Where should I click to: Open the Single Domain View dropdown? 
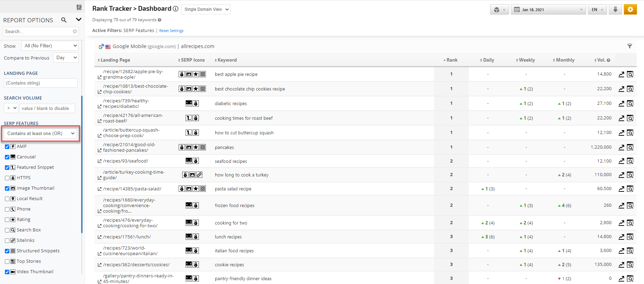(206, 9)
